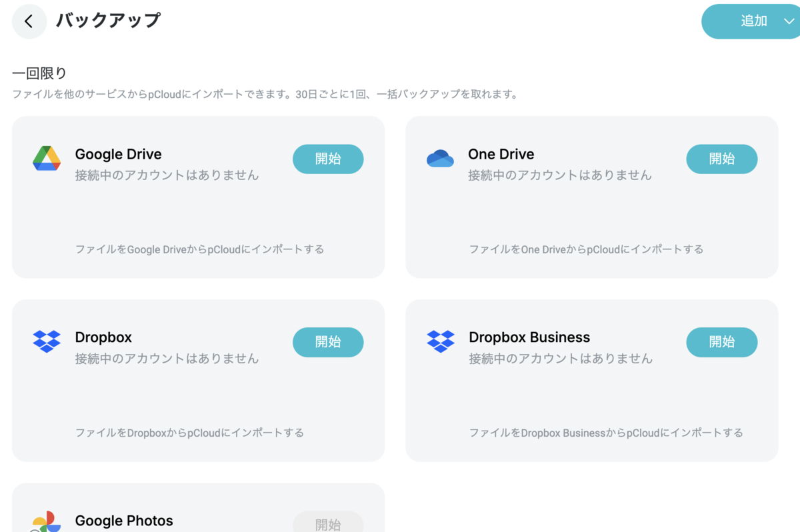This screenshot has width=800, height=532.
Task: Click ファイルをDropbox BusinessからpCloudにインポートする text
Action: (606, 433)
